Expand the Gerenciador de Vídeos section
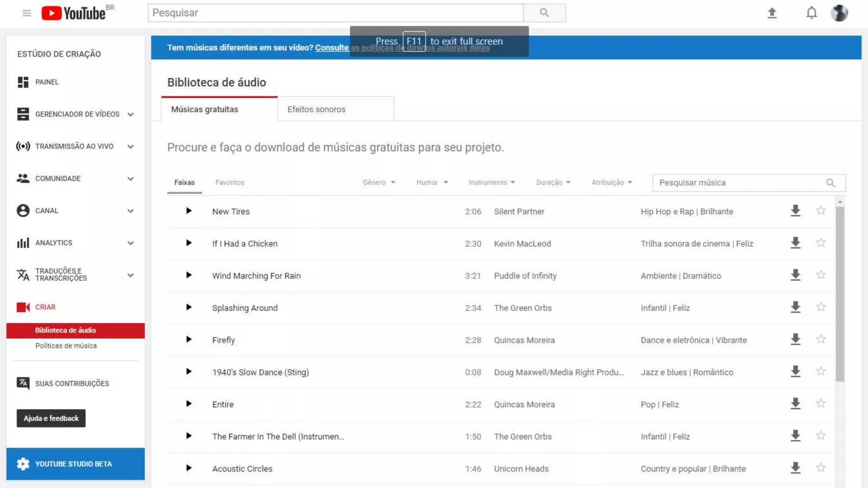Viewport: 868px width, 488px height. coord(131,114)
